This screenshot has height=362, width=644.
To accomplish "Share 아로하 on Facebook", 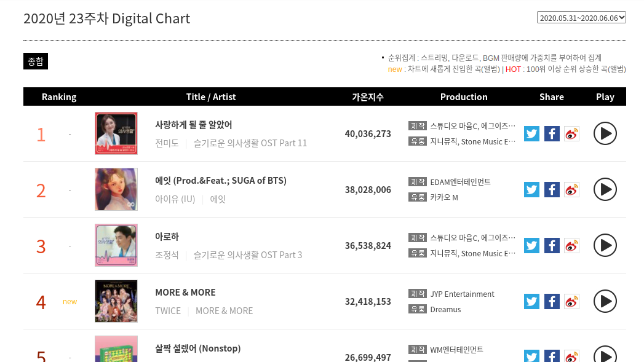I will 552,245.
